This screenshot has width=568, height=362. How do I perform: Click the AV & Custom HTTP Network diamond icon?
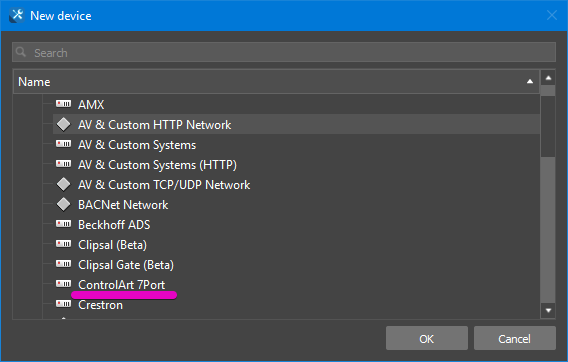(63, 124)
